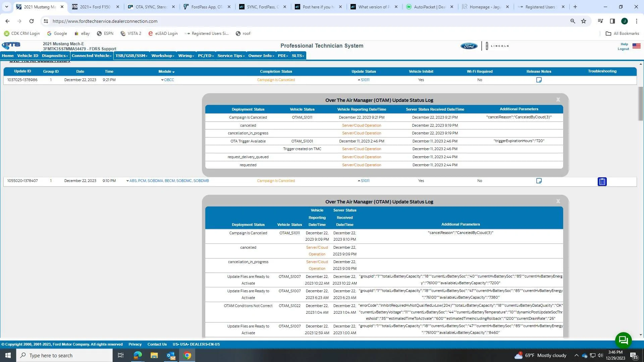The width and height of the screenshot is (644, 362).
Task: Go to the Home menu item
Action: 8,56
